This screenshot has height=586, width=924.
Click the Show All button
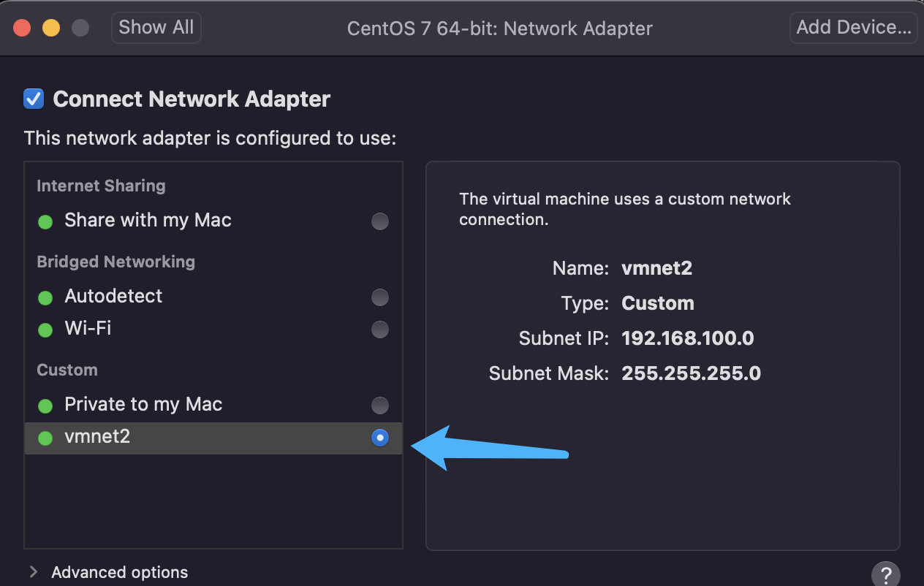tap(156, 28)
